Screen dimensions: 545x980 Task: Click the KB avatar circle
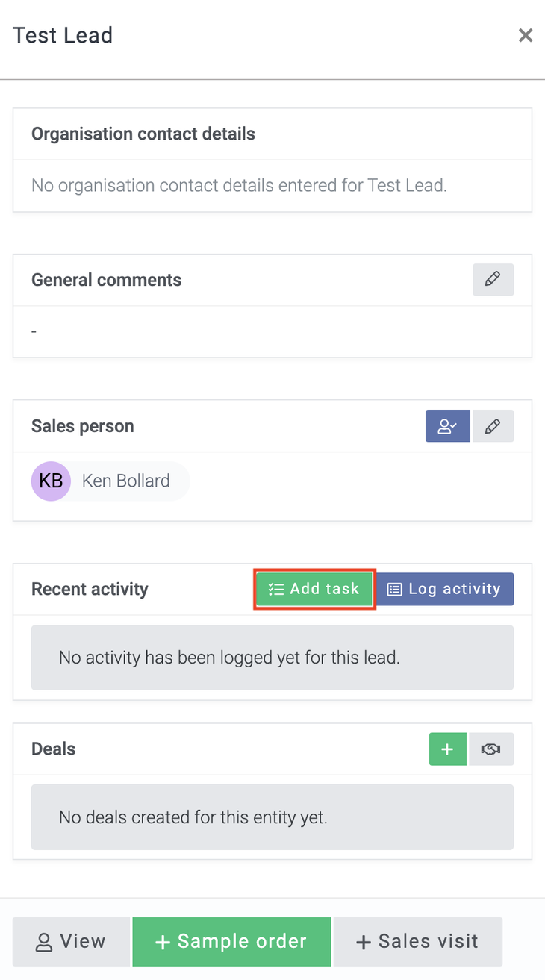tap(51, 481)
